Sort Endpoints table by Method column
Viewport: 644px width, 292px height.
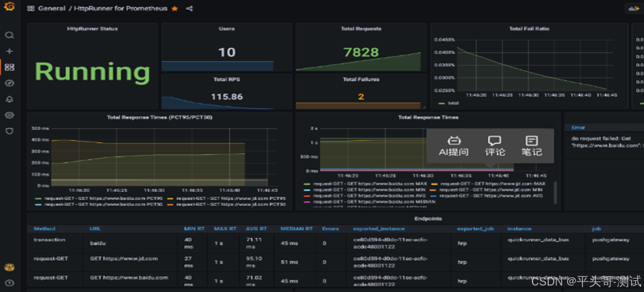point(45,229)
